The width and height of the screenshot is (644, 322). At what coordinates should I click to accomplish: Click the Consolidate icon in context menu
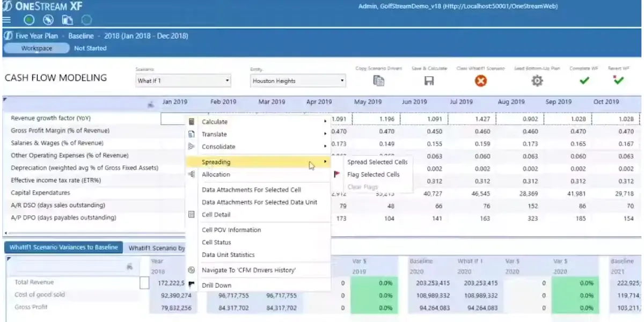pyautogui.click(x=192, y=147)
